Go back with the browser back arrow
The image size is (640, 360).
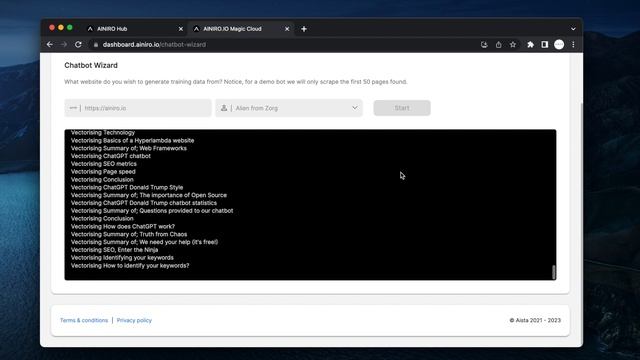point(50,44)
